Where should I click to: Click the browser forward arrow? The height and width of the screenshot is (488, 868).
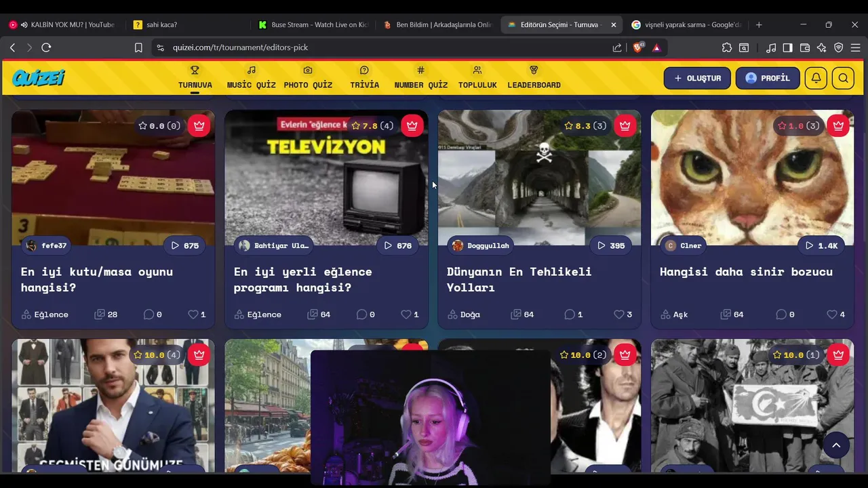click(28, 47)
